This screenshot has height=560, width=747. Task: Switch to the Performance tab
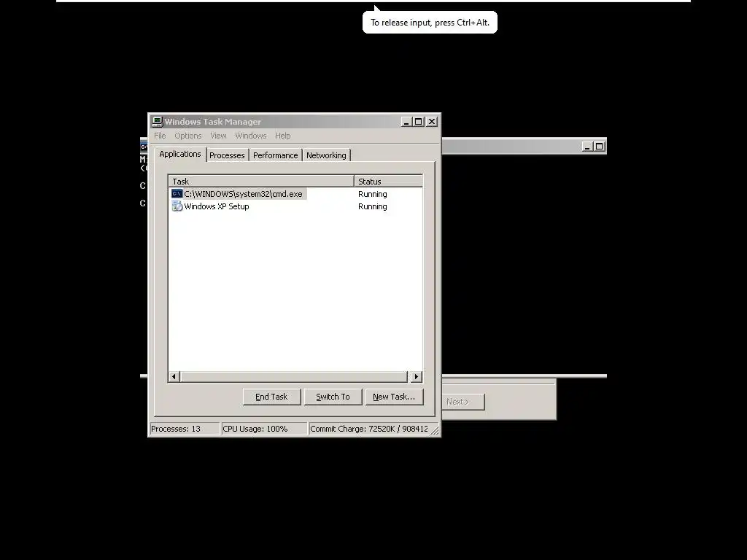[x=275, y=155]
